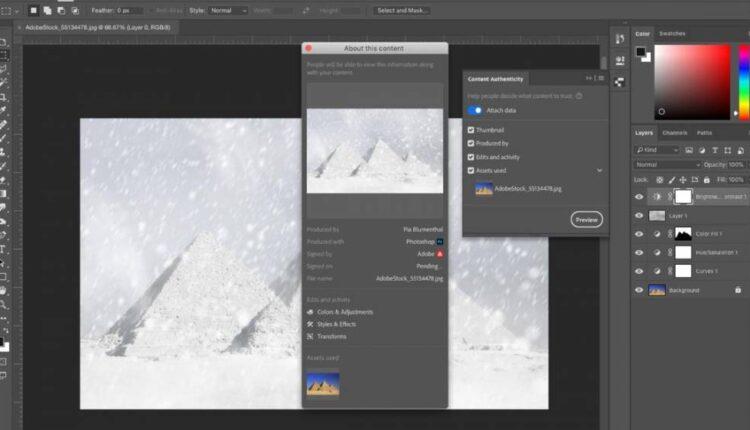Toggle the Attach data switch
The width and height of the screenshot is (750, 430).
point(476,110)
